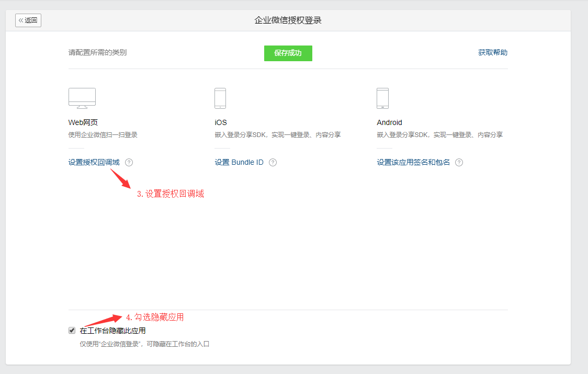This screenshot has height=374, width=588.
Task: Click the help icon beside 设置 Bundle ID
Action: coord(273,162)
